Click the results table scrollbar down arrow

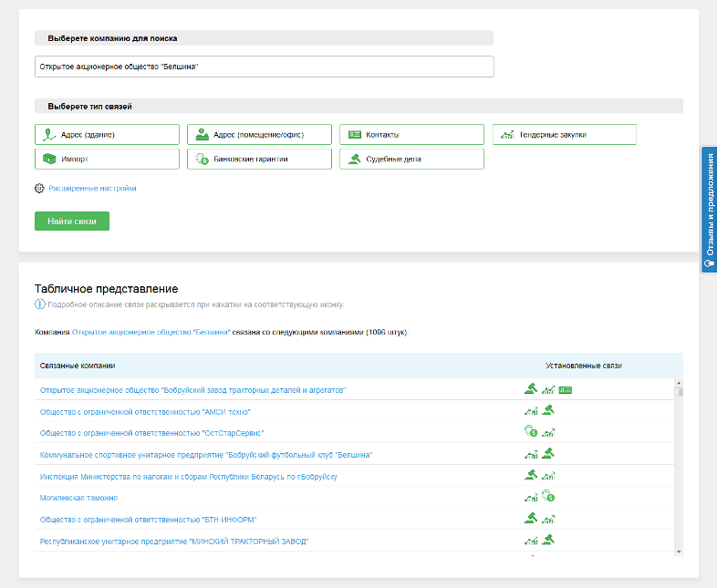679,551
